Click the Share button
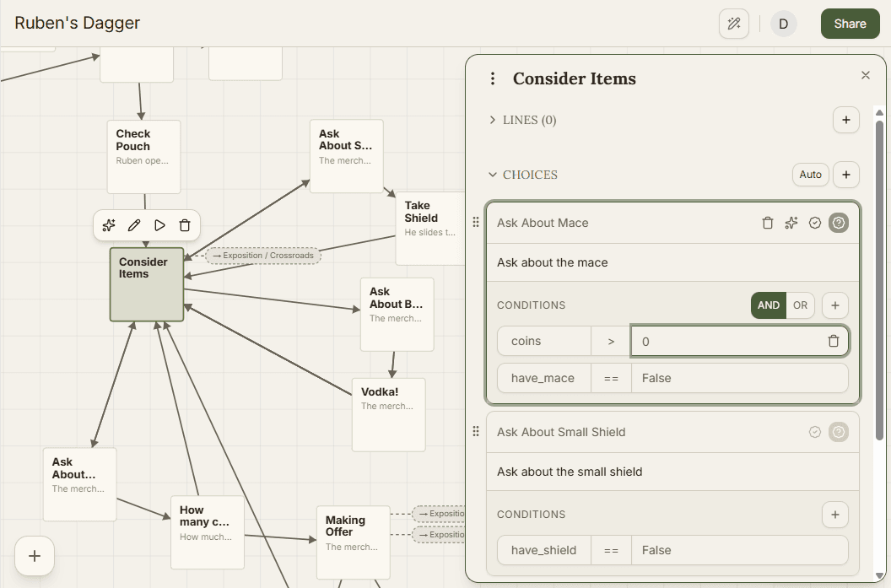Viewport: 891px width, 588px height. point(850,24)
